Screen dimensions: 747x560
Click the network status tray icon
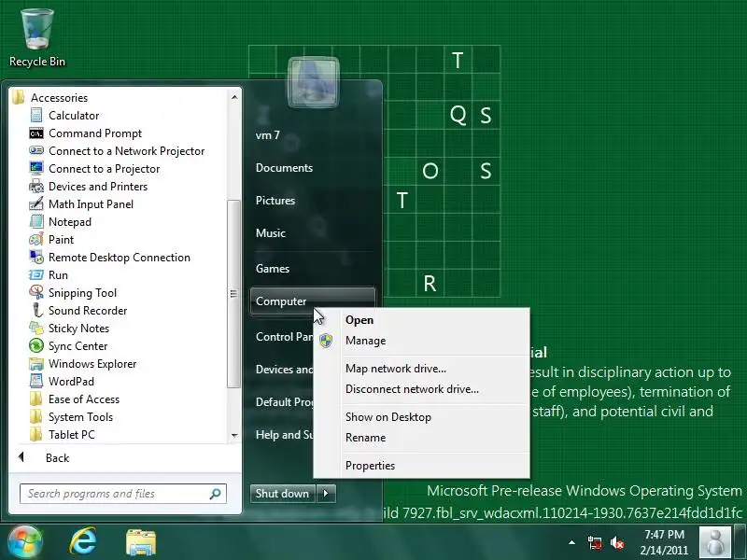595,542
